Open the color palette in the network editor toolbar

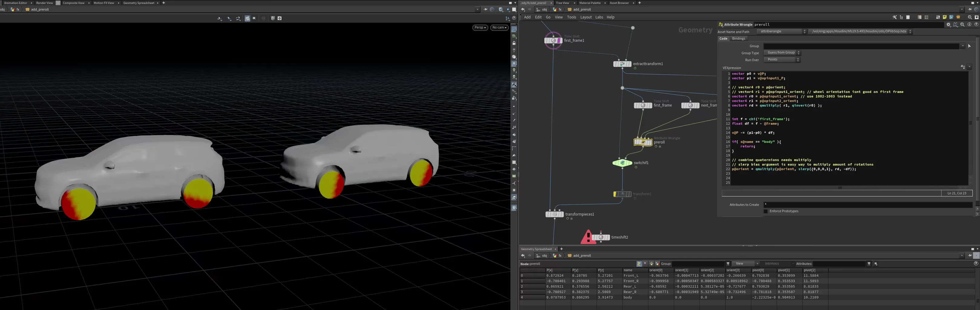pyautogui.click(x=920, y=17)
